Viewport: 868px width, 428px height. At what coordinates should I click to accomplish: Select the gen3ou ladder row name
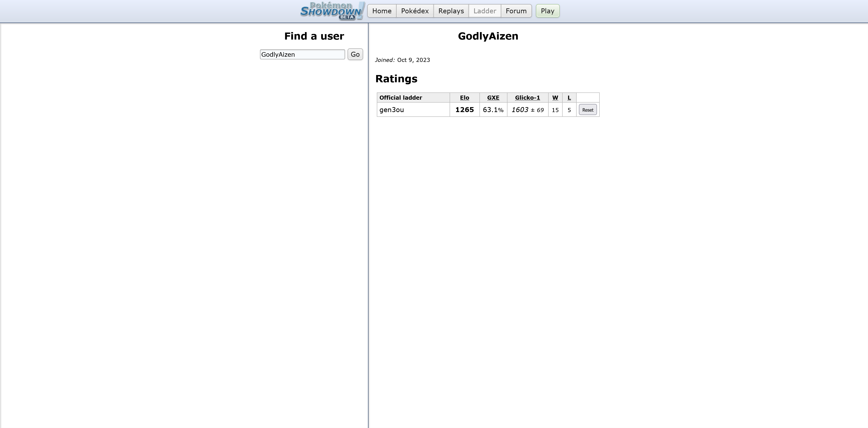pyautogui.click(x=392, y=110)
